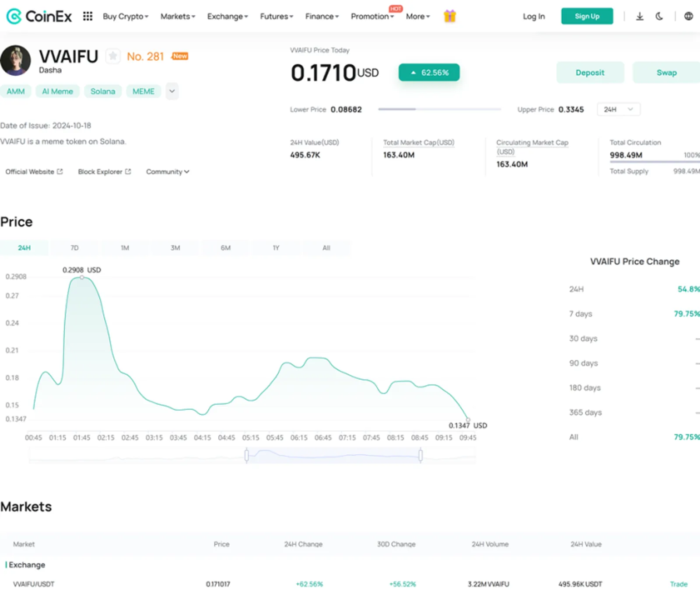
Task: Open the Promotion dropdown menu
Action: point(372,16)
